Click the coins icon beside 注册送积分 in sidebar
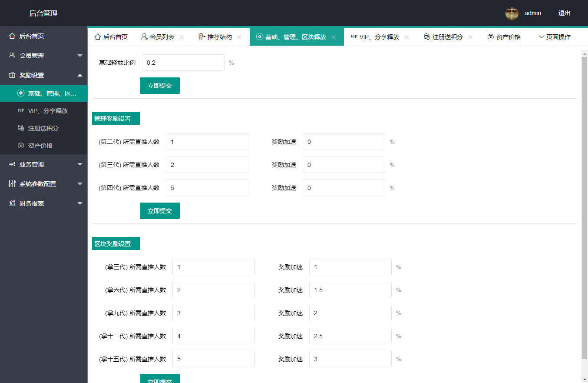This screenshot has width=588, height=383. click(x=20, y=128)
